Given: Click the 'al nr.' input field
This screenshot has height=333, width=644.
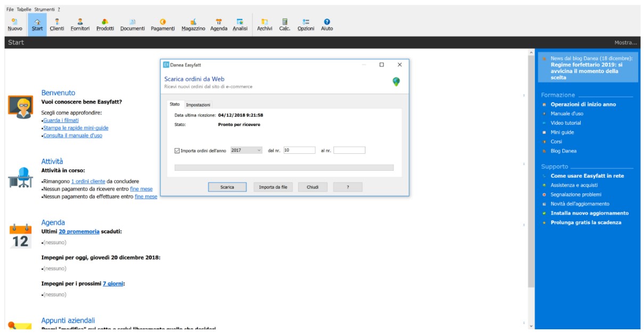Looking at the screenshot, I should point(349,151).
